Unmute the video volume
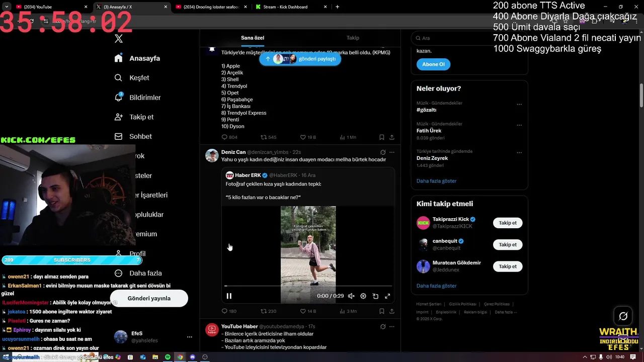This screenshot has height=362, width=644. click(x=351, y=296)
